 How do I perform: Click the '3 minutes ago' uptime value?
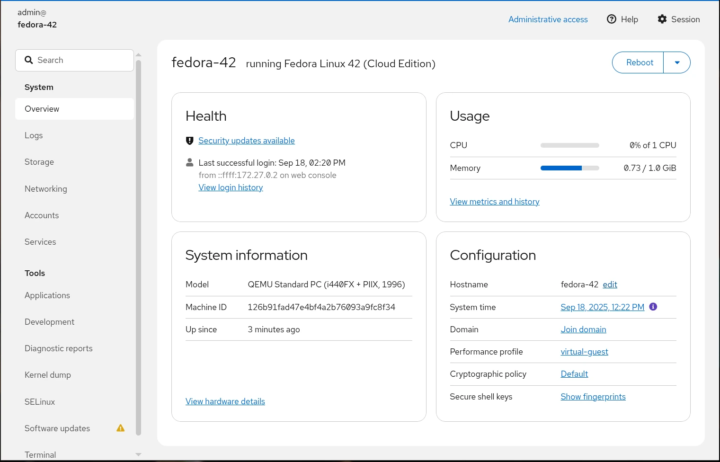(x=274, y=329)
